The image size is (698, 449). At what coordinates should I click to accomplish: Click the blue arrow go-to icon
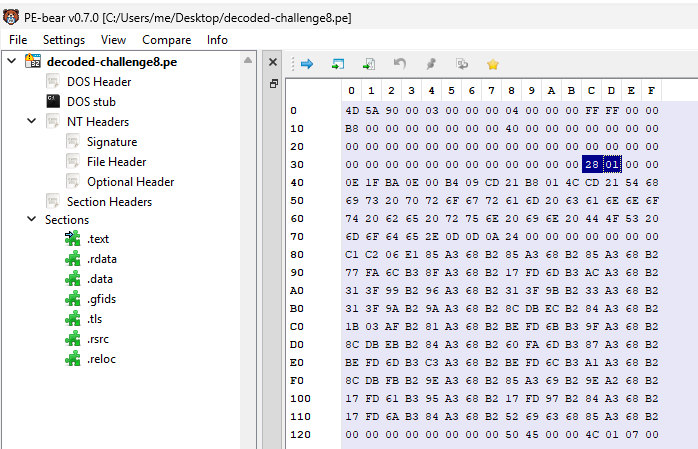point(307,64)
